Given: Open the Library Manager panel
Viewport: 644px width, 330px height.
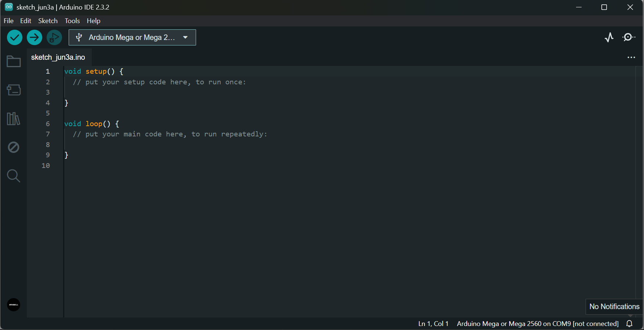Looking at the screenshot, I should 14,118.
